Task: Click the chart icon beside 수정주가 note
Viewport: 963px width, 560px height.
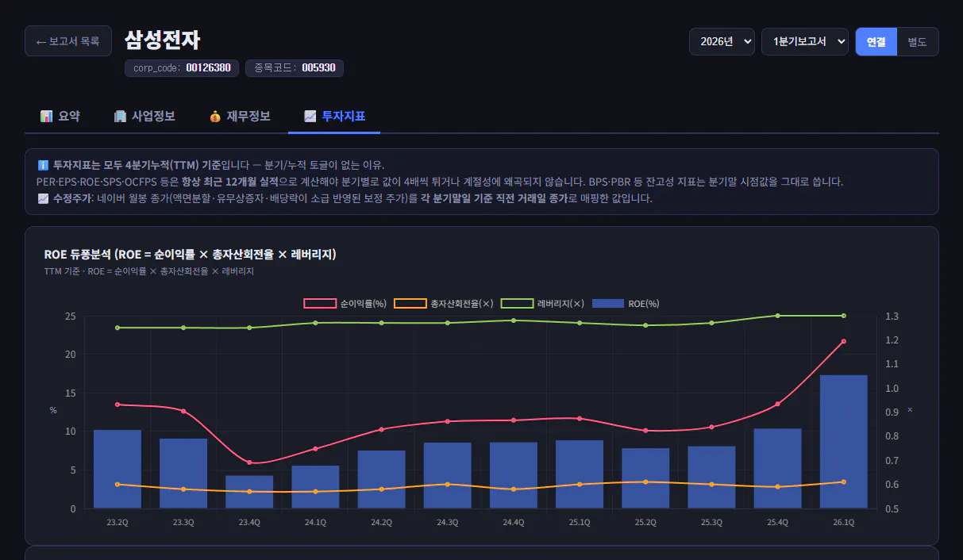Action: coord(43,198)
